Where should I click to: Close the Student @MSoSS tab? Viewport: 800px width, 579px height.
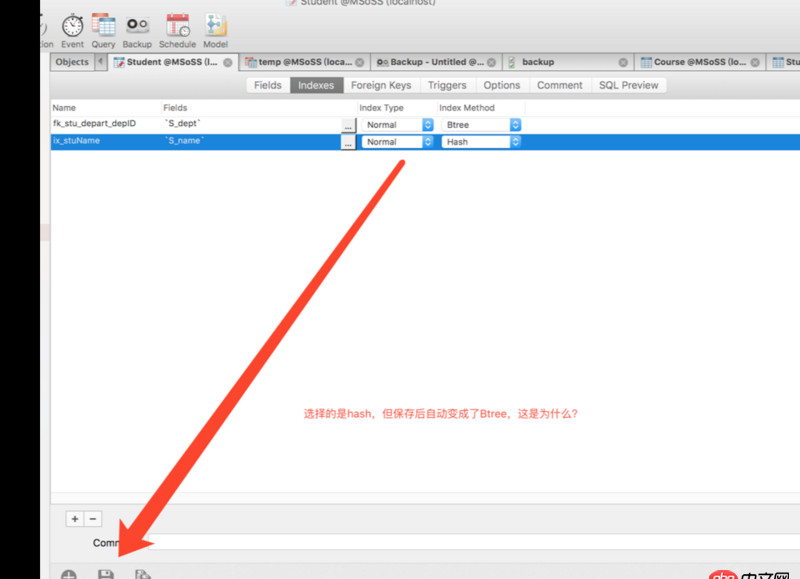click(228, 62)
